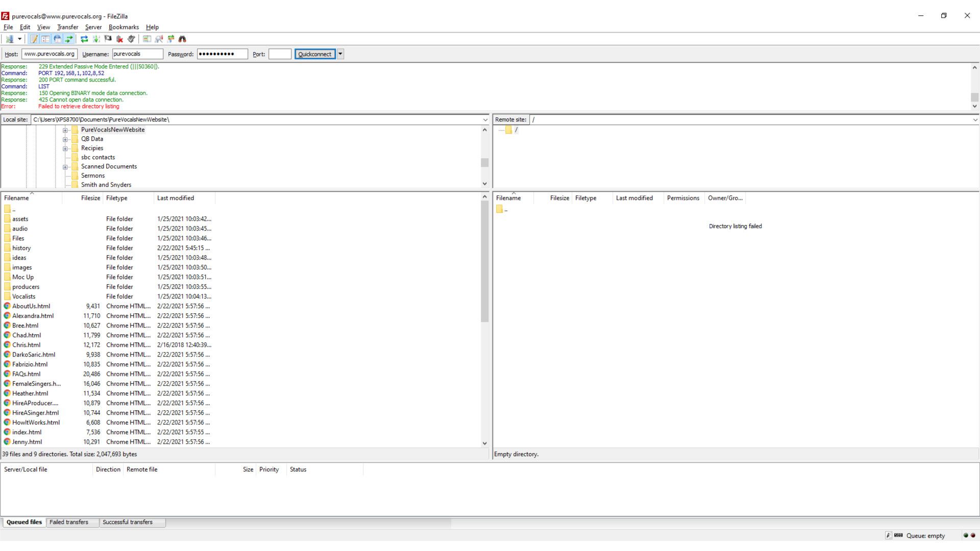Focus the Password input field
This screenshot has width=980, height=551.
click(x=223, y=54)
